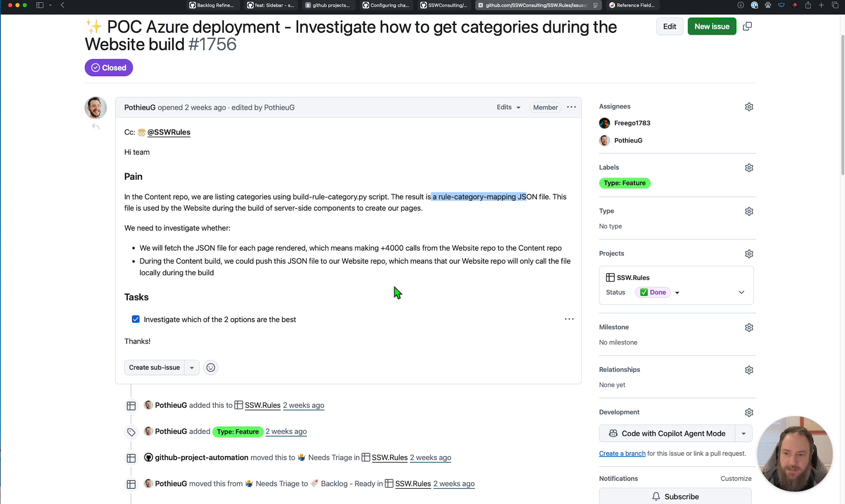Click Type: Feature label in timeline event
Screen dimensions: 845x504
[238, 432]
